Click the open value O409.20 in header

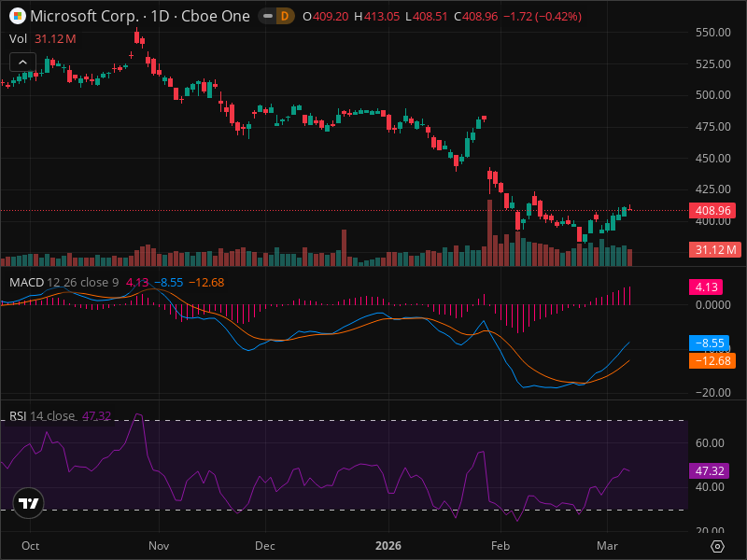pos(326,17)
